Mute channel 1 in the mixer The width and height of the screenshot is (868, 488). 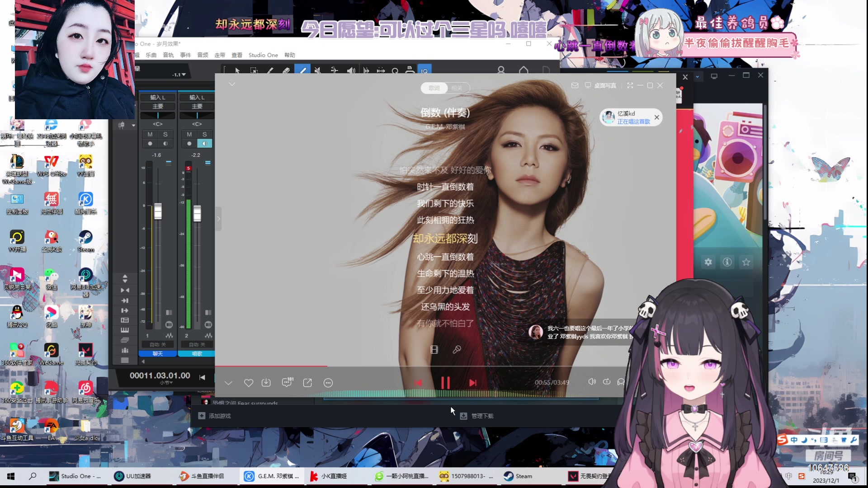pyautogui.click(x=150, y=134)
